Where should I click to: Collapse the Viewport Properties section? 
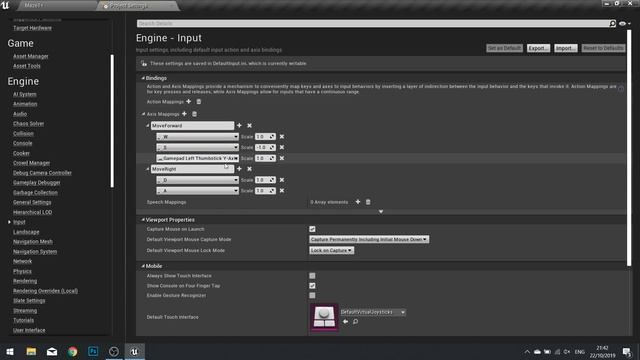[143, 220]
